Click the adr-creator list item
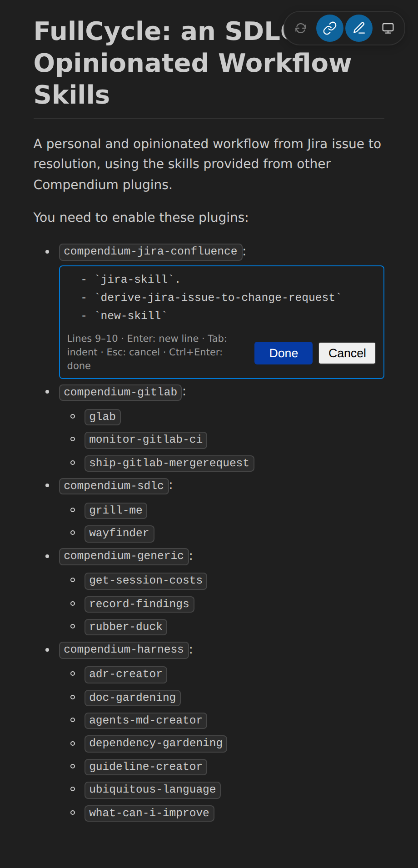The image size is (418, 868). 126,674
